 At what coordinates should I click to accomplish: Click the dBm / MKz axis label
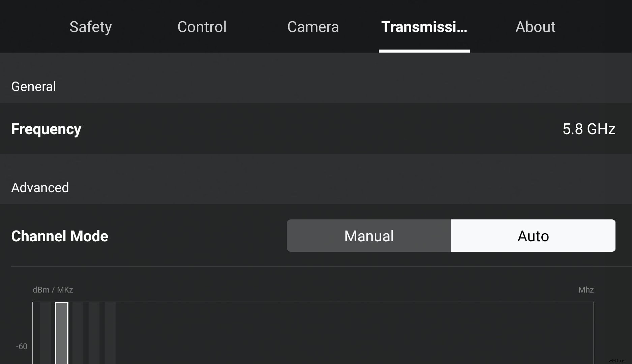point(53,290)
